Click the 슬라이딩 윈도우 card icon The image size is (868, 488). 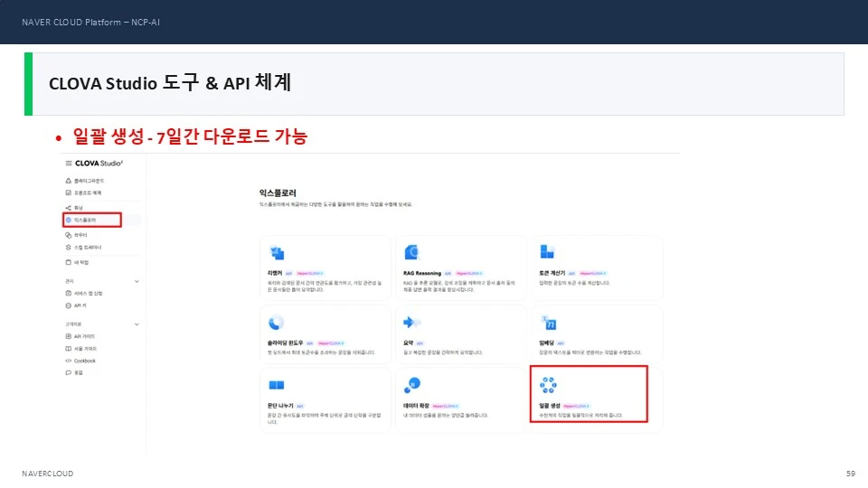coord(276,322)
